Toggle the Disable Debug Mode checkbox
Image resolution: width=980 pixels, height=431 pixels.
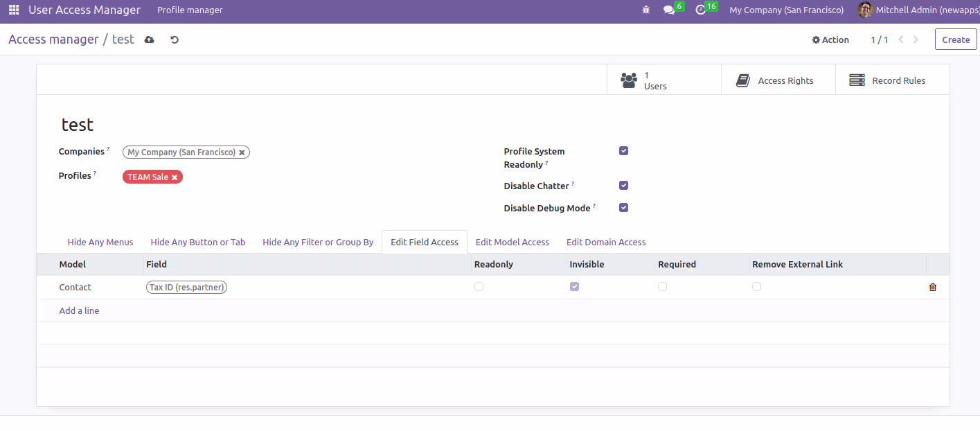(623, 208)
